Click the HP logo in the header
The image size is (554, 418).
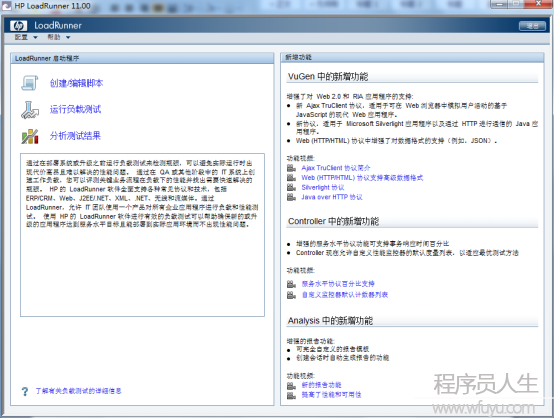click(18, 25)
